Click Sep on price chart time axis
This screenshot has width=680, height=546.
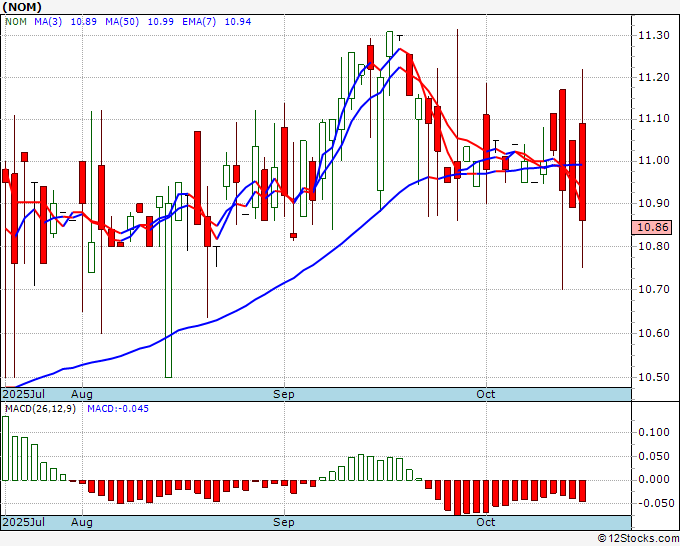click(284, 394)
